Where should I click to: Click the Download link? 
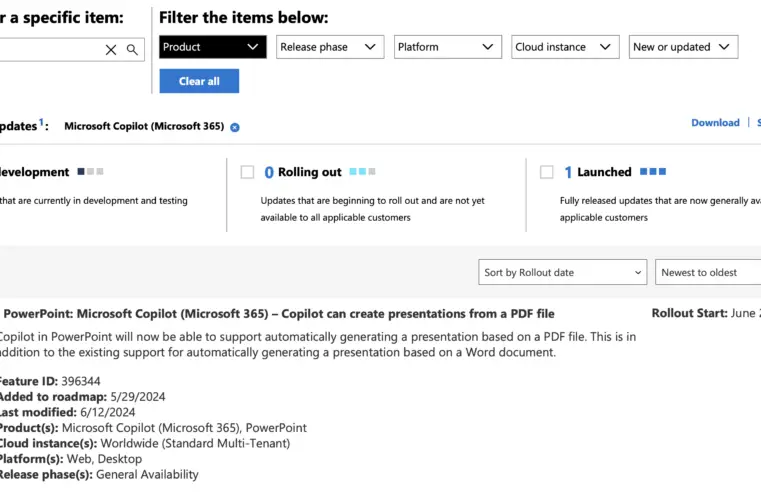pyautogui.click(x=715, y=123)
